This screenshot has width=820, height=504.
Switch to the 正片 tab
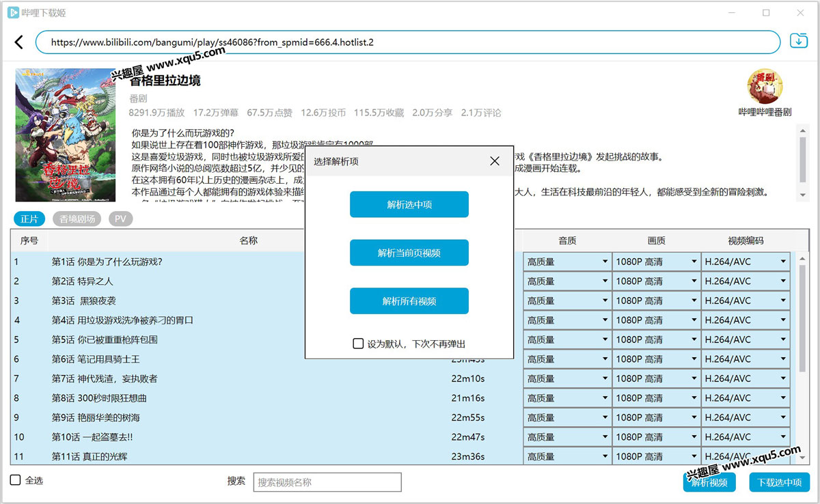(x=29, y=219)
